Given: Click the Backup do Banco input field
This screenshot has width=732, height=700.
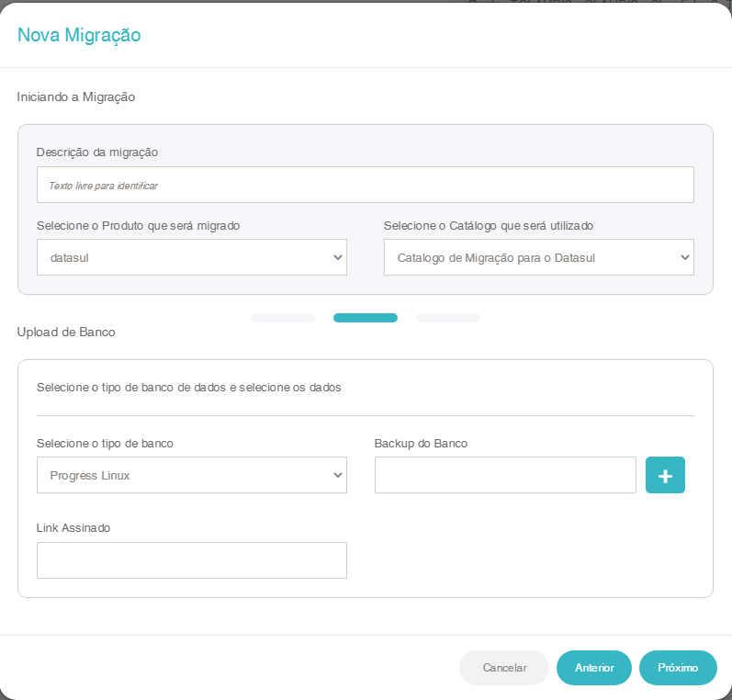Looking at the screenshot, I should [505, 475].
